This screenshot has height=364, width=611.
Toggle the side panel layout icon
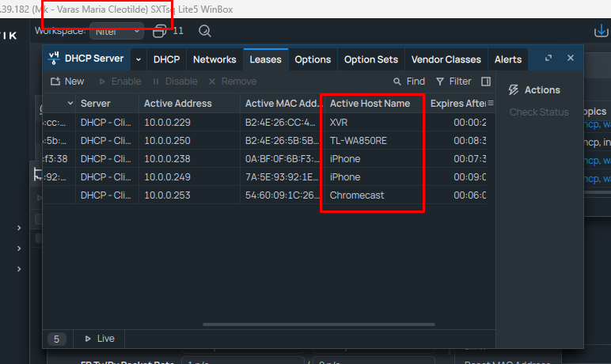coord(486,82)
